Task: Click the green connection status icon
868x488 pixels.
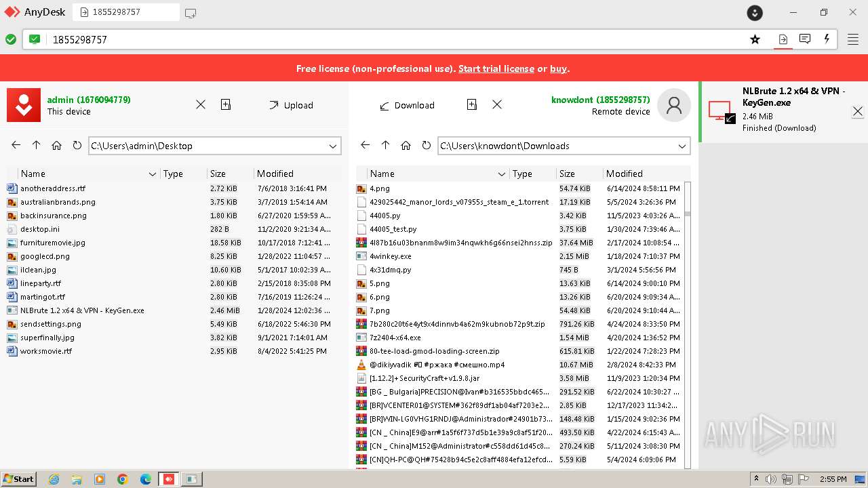Action: tap(11, 39)
